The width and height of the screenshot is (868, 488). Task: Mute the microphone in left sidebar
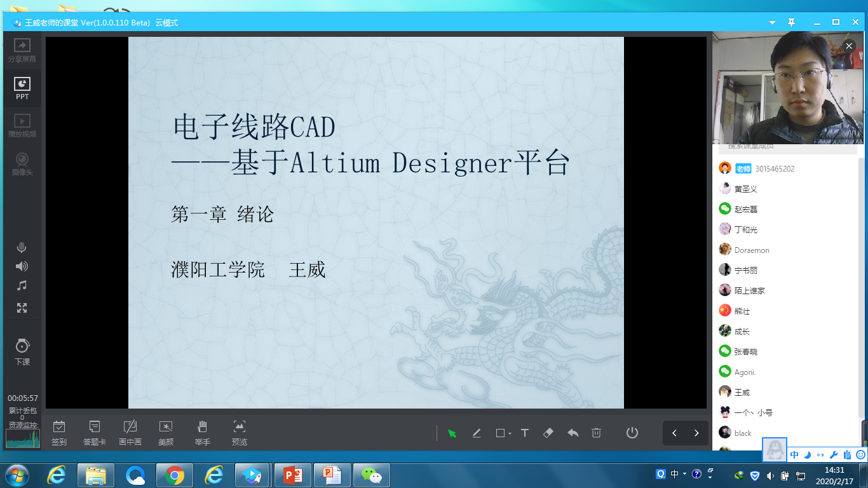22,248
